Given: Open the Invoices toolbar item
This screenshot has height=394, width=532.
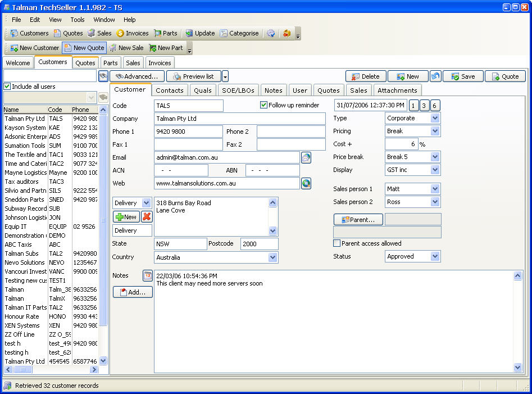Looking at the screenshot, I should pos(133,33).
